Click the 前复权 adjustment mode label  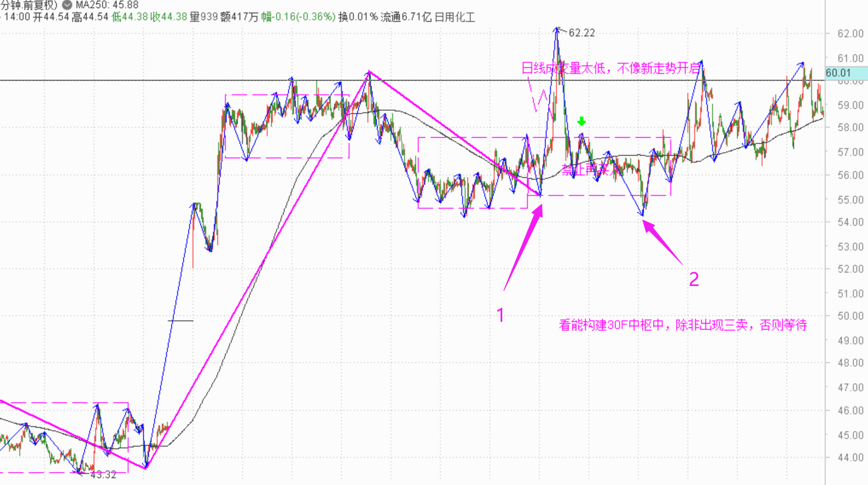pyautogui.click(x=40, y=5)
